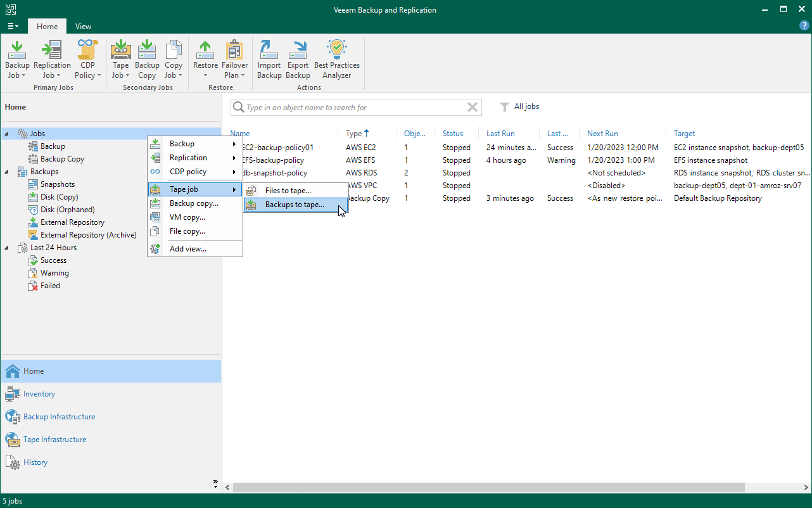Image resolution: width=812 pixels, height=508 pixels.
Task: Open CDP policy submenu in context menu
Action: click(x=195, y=172)
